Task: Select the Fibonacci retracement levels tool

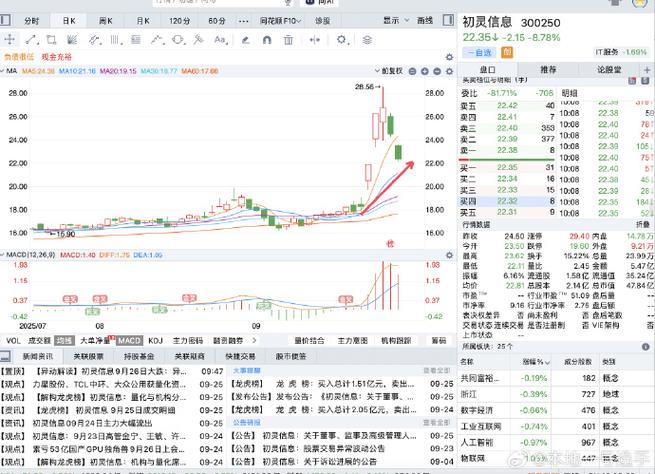Action: pyautogui.click(x=136, y=40)
